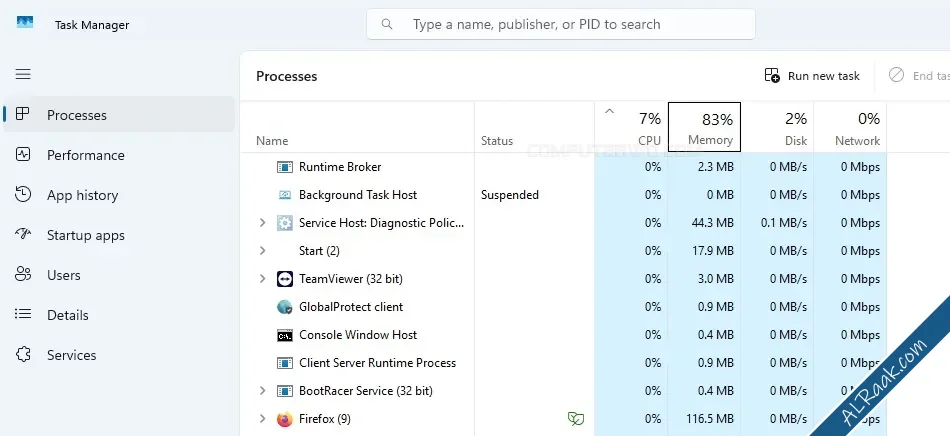This screenshot has height=436, width=950.
Task: Click the Details list icon
Action: click(23, 314)
